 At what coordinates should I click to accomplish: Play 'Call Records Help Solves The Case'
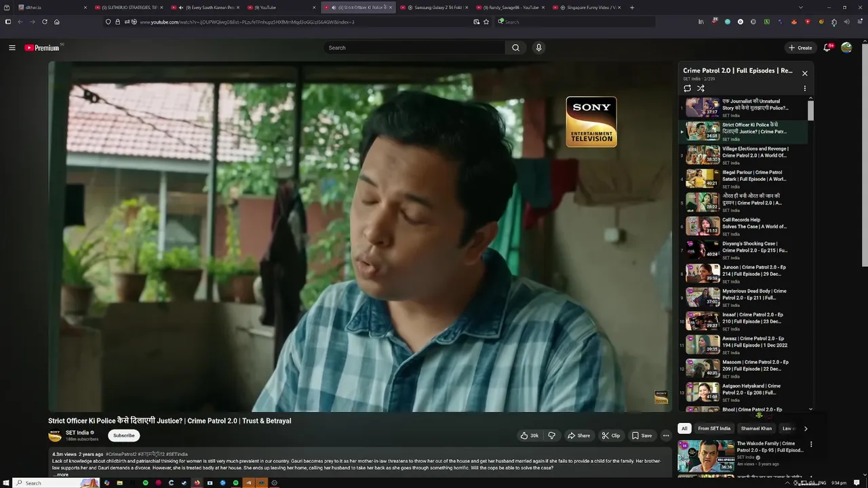click(x=745, y=226)
